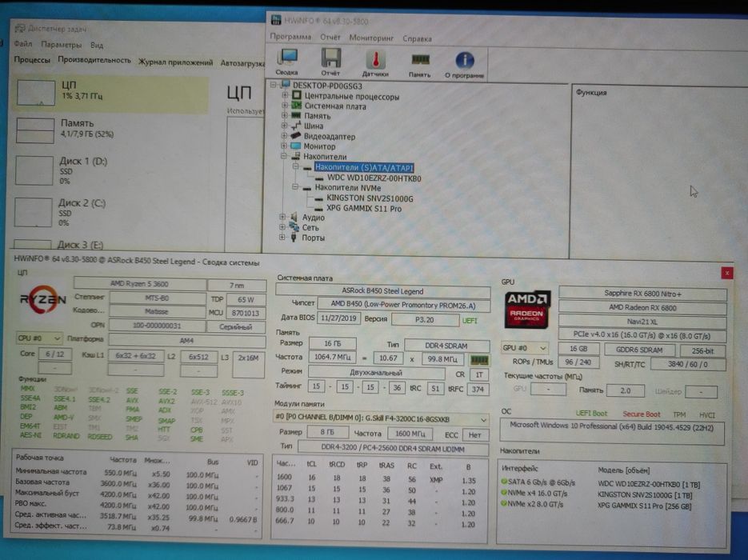Open the Программа menu in HWiNFO
748x560 pixels.
(x=290, y=37)
